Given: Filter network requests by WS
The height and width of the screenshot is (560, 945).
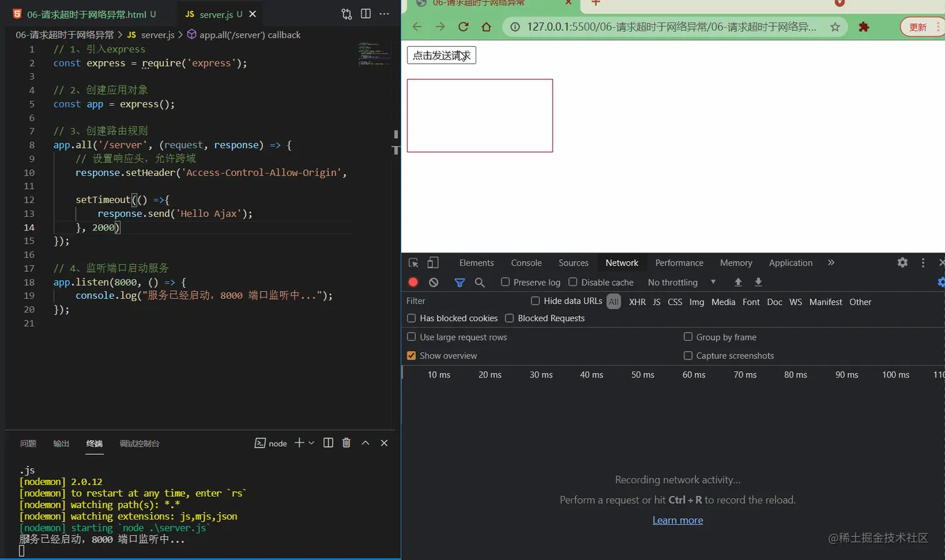Looking at the screenshot, I should tap(796, 302).
